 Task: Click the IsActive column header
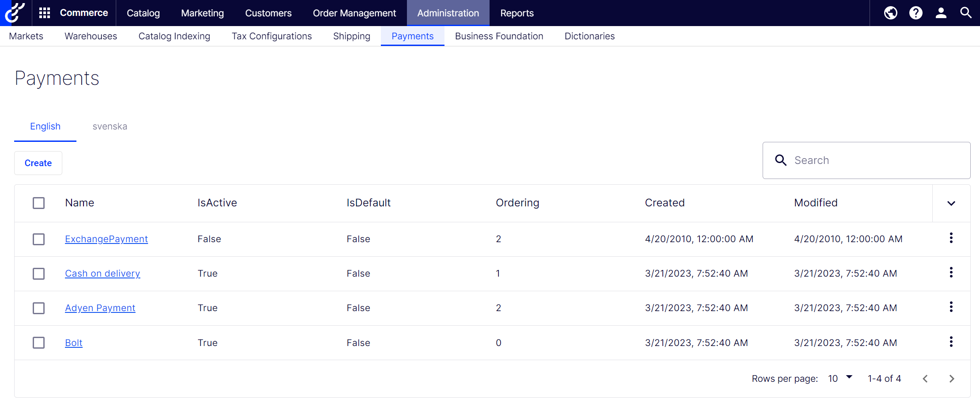click(217, 203)
